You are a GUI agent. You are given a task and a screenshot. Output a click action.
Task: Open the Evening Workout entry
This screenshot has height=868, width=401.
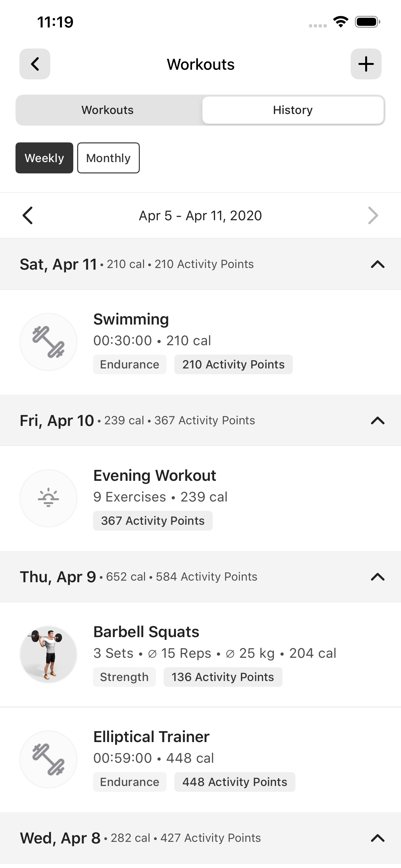(200, 498)
